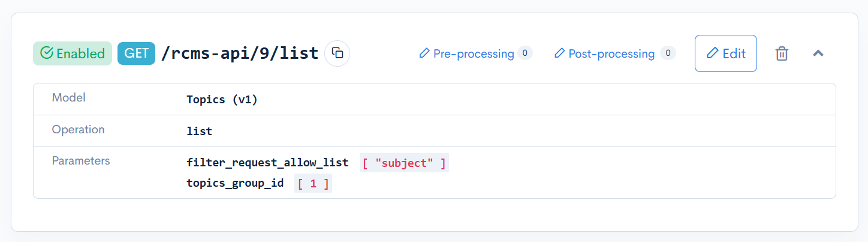The height and width of the screenshot is (242, 868).
Task: Click the topics_group_id parameter name
Action: [235, 183]
